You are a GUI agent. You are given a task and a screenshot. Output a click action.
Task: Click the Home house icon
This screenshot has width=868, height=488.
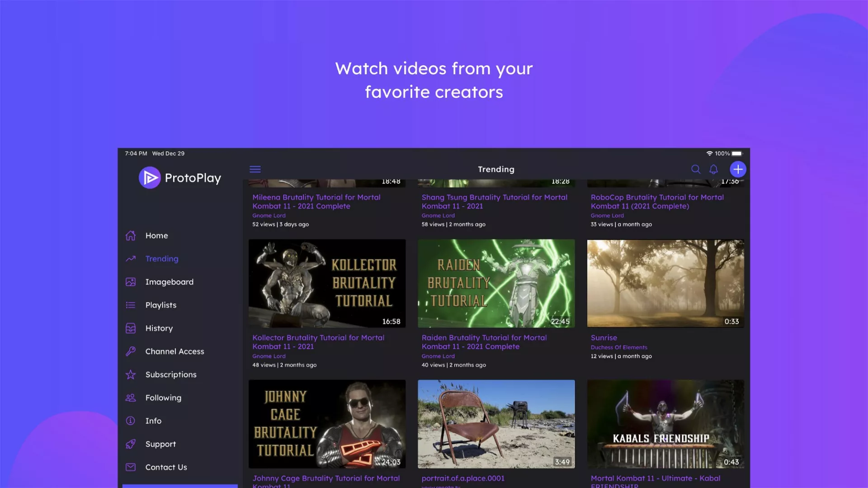point(131,236)
